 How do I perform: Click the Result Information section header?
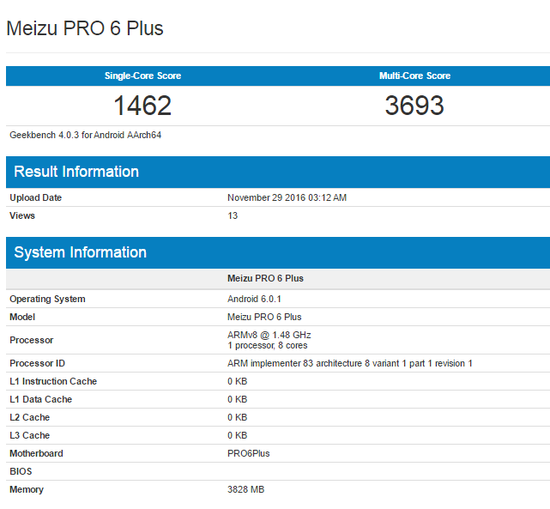(x=76, y=172)
